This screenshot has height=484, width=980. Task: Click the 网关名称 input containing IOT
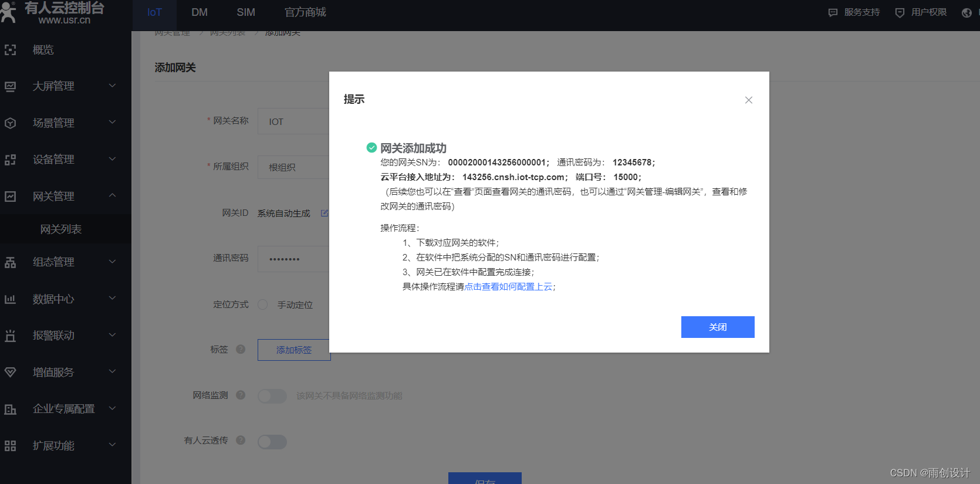pos(293,121)
